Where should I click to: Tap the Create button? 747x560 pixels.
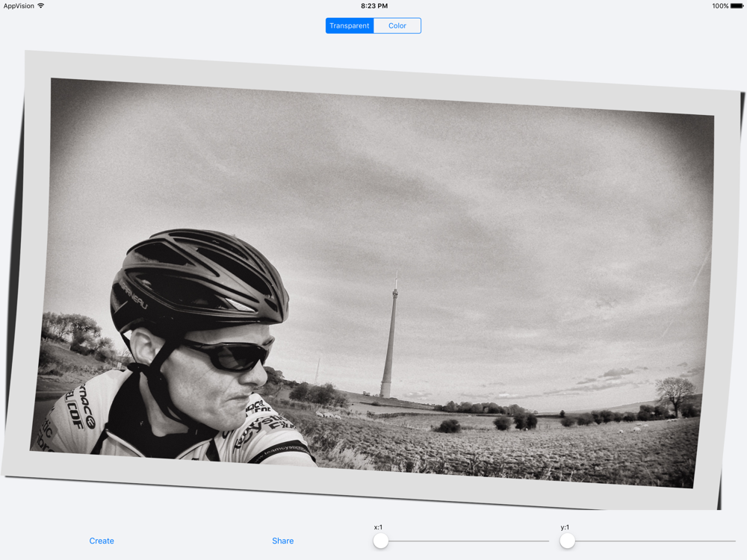(102, 541)
